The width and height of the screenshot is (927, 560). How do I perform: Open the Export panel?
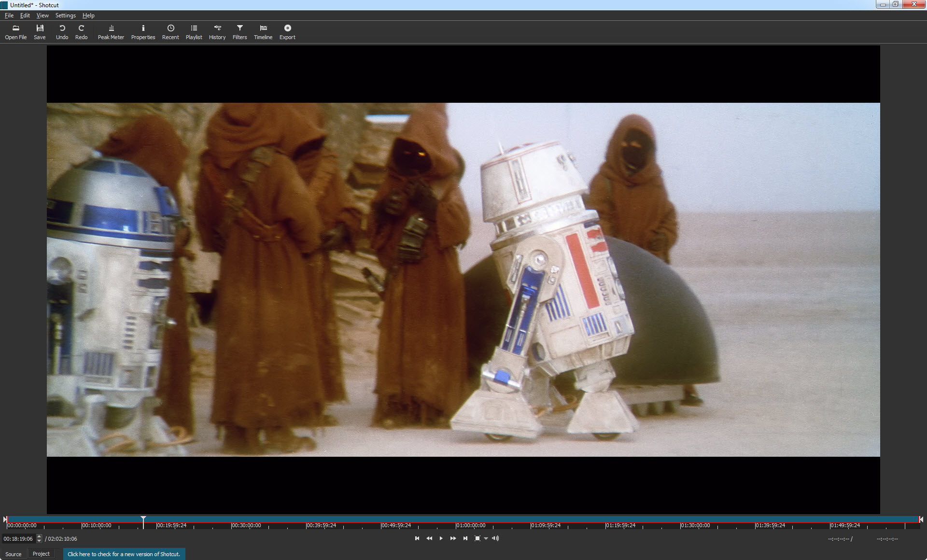(x=287, y=32)
